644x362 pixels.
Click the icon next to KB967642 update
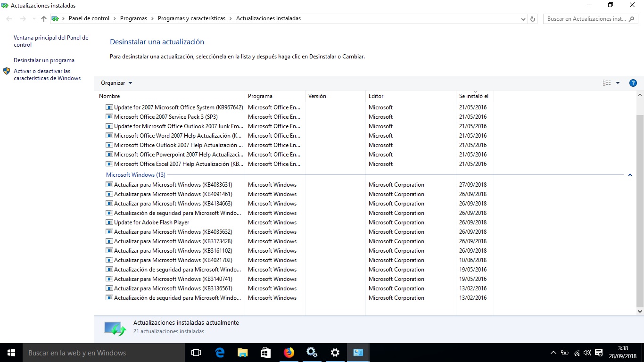(109, 107)
